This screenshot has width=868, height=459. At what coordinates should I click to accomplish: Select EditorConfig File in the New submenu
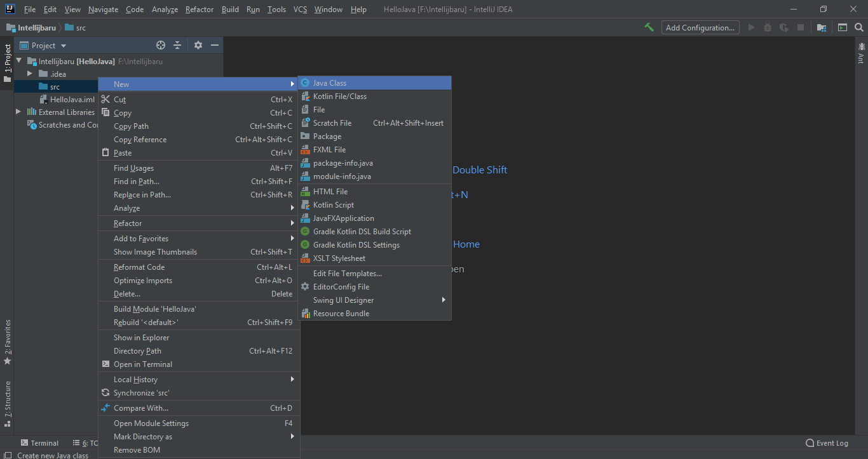pyautogui.click(x=375, y=287)
